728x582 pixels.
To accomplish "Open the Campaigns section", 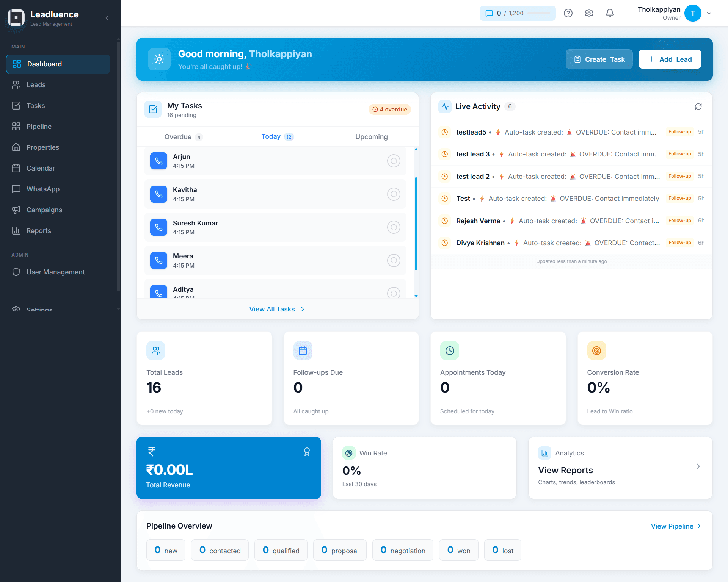I will [x=44, y=210].
